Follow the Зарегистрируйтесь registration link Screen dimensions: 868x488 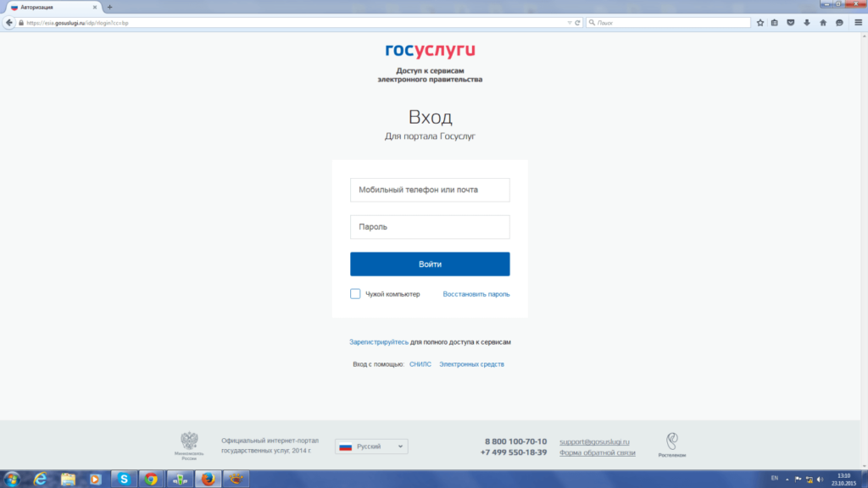[x=379, y=342]
